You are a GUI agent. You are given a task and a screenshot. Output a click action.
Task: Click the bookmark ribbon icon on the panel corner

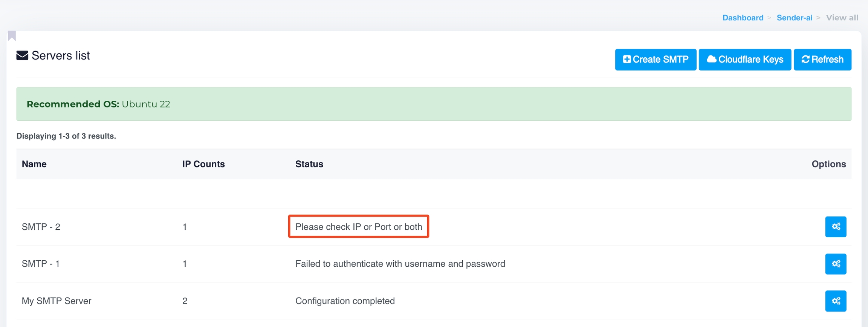(12, 36)
